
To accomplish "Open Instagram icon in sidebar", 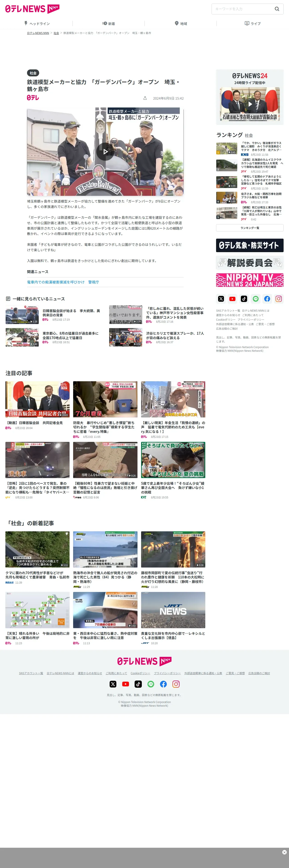I will [279, 299].
